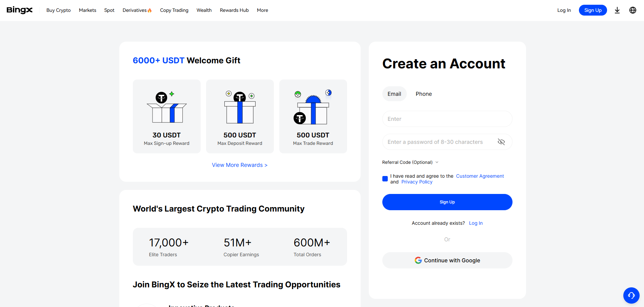Open the Buy Crypto menu

(59, 10)
